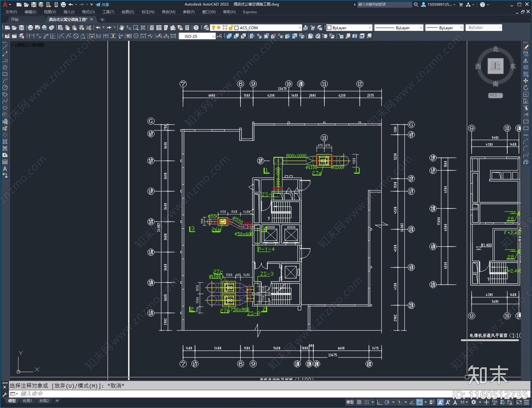532x408 pixels.
Task: Open the 绘图(D) menu
Action: 128,12
